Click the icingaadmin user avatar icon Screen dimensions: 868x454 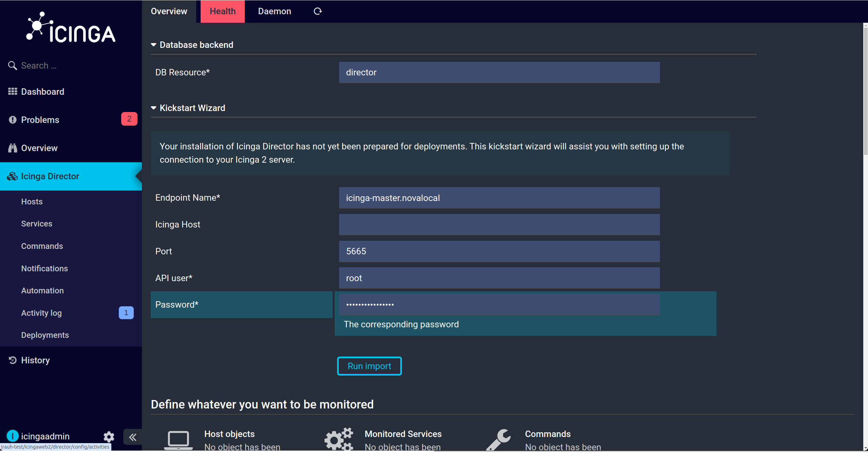click(x=13, y=436)
